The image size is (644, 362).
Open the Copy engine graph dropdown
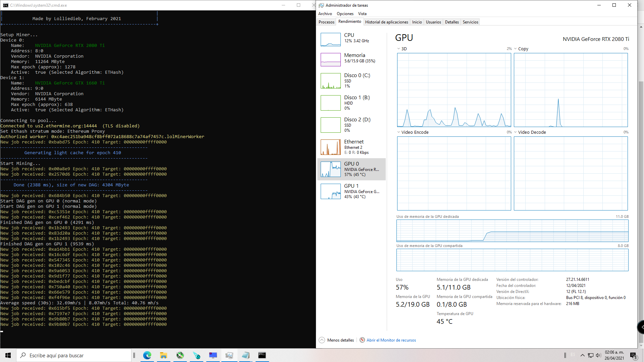515,49
